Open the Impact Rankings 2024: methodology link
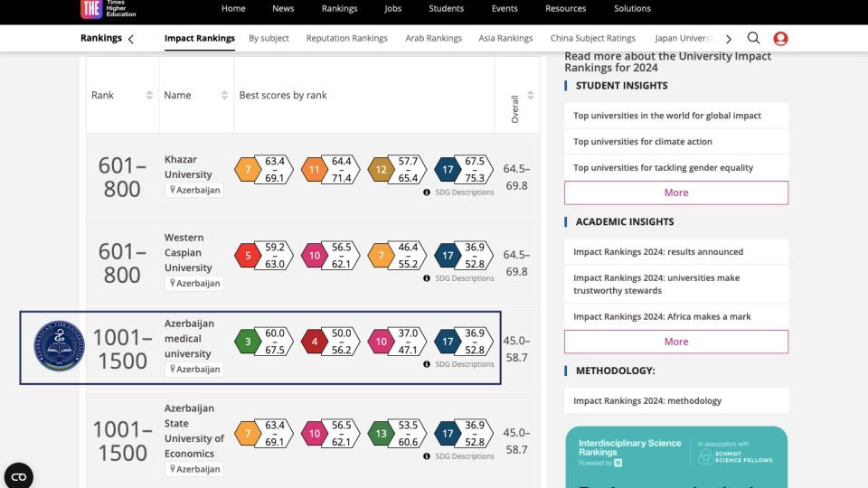 [647, 401]
